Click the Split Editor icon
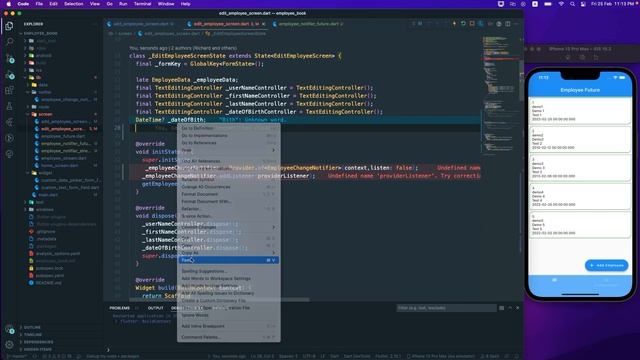Screen dimensions: 640x360 point(507,24)
